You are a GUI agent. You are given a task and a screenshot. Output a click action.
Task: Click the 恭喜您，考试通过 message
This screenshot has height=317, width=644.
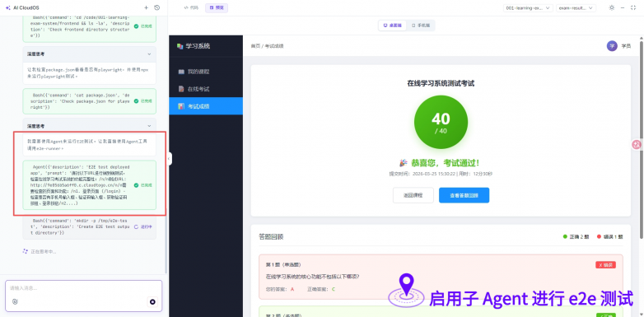coord(439,163)
